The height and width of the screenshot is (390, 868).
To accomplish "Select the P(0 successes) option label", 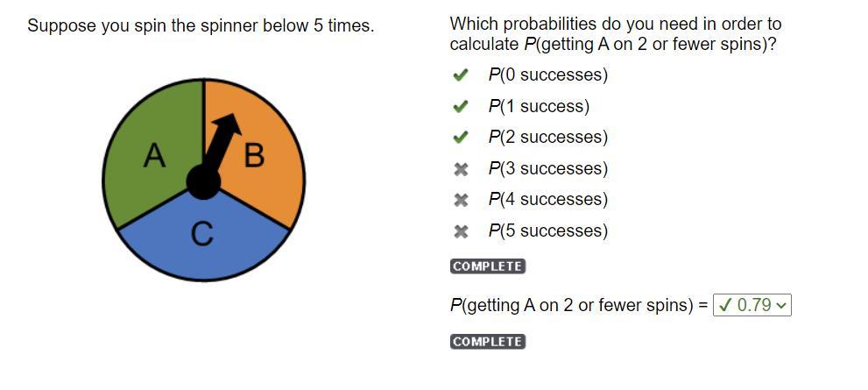I will pos(547,75).
